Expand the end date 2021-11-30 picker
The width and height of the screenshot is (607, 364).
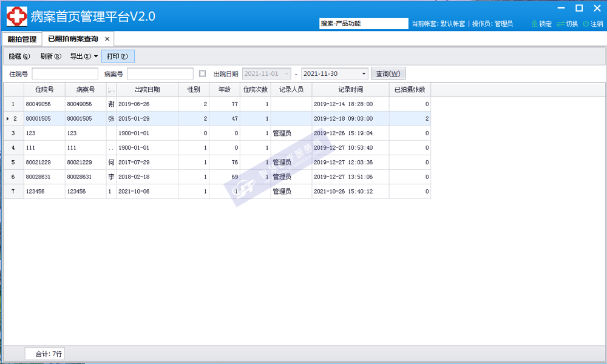click(364, 74)
